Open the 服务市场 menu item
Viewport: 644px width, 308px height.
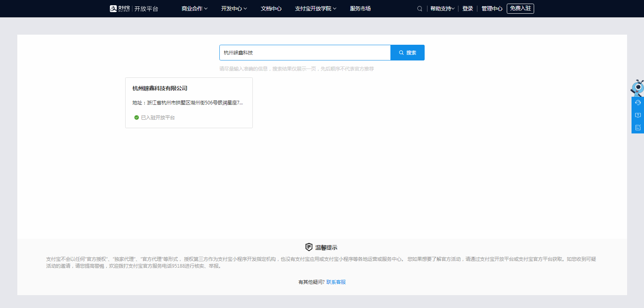[360, 8]
